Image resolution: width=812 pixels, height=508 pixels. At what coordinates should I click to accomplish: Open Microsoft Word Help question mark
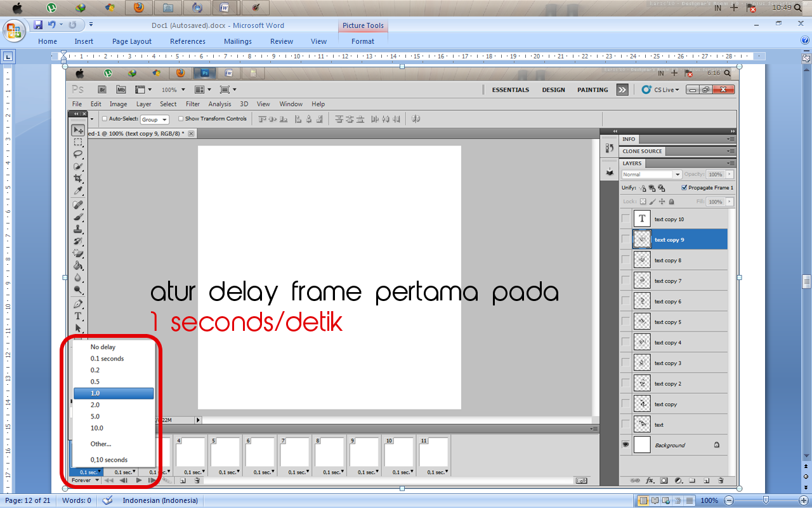(805, 41)
